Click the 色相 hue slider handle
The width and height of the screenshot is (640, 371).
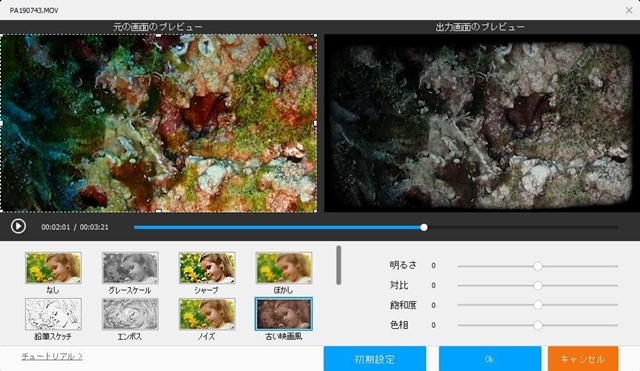538,325
